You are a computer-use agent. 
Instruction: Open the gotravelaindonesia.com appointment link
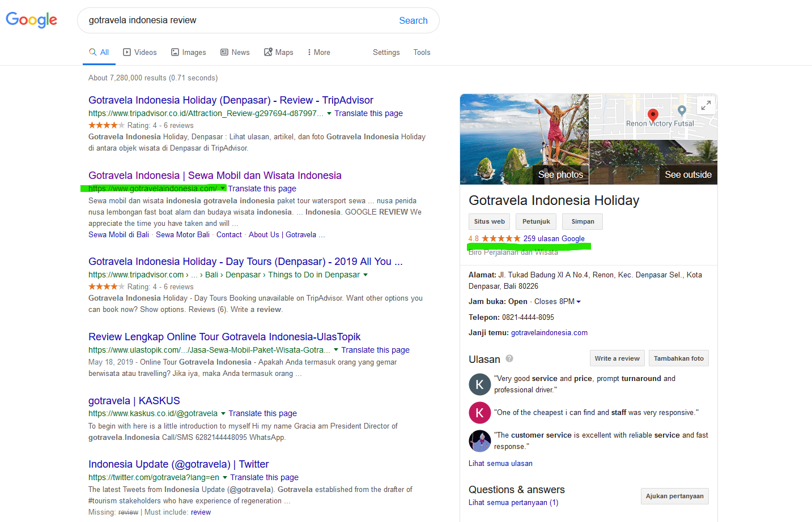pyautogui.click(x=549, y=332)
